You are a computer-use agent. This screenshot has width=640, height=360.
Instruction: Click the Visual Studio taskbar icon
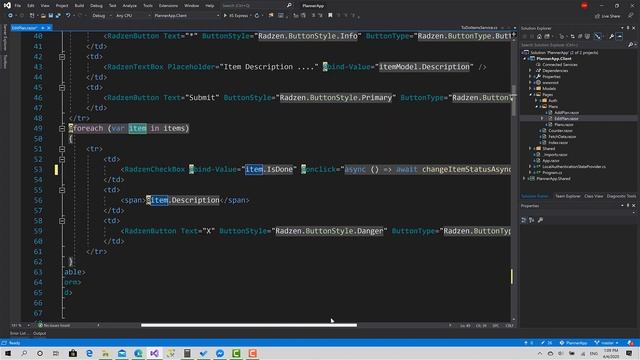[x=154, y=353]
